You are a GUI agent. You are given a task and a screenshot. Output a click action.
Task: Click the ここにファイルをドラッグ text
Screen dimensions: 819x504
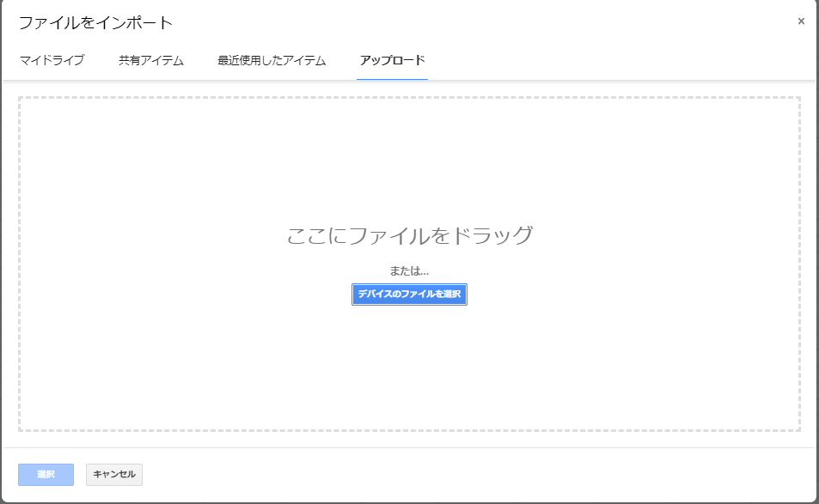tap(409, 235)
